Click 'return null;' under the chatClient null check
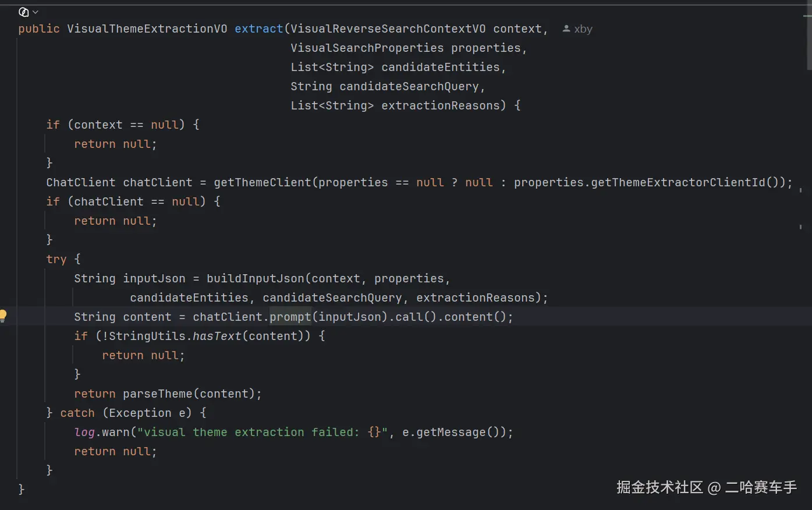This screenshot has width=812, height=510. pos(115,221)
